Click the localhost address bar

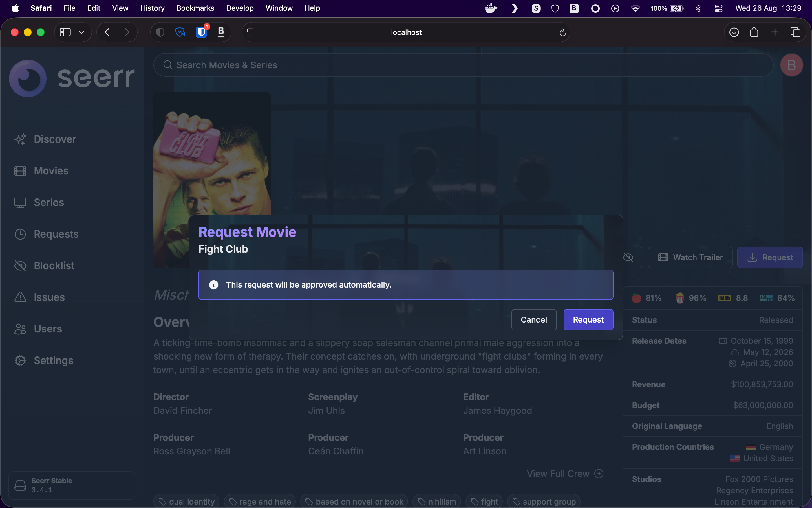(406, 32)
